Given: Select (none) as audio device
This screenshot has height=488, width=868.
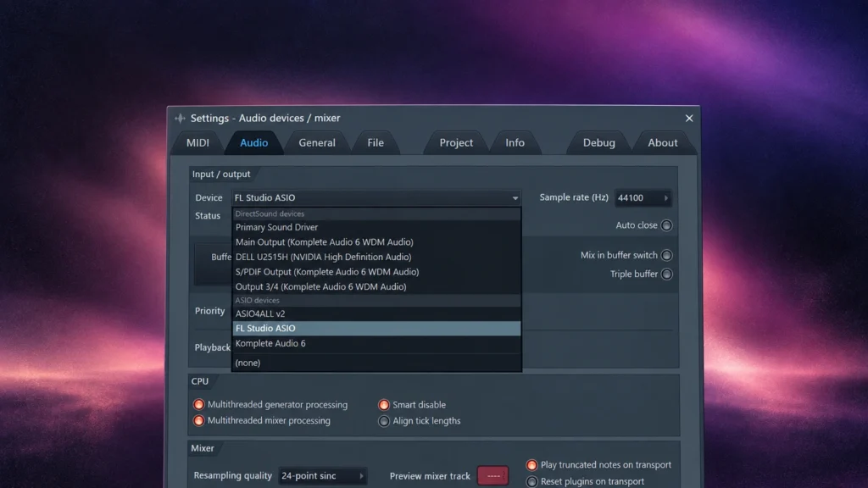Looking at the screenshot, I should (x=376, y=363).
